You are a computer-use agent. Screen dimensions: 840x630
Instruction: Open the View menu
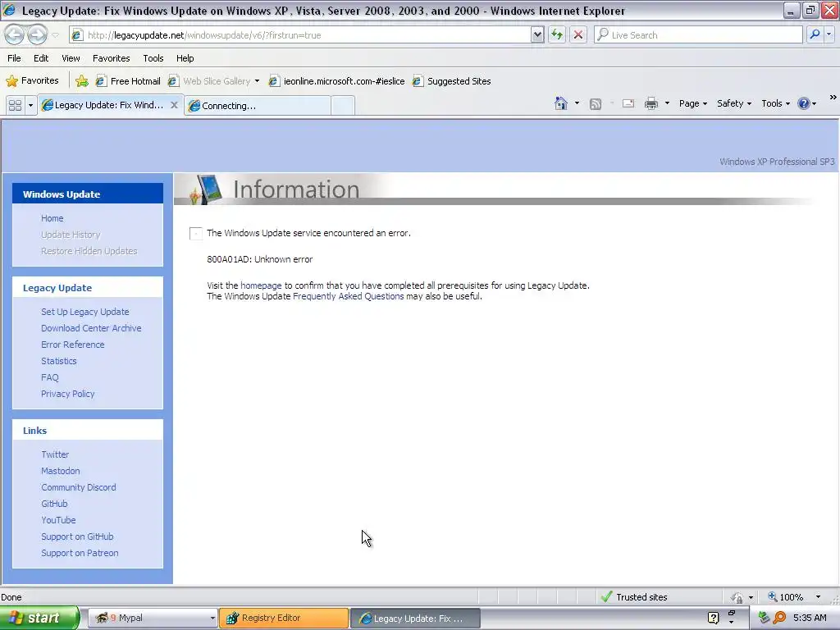pyautogui.click(x=71, y=58)
